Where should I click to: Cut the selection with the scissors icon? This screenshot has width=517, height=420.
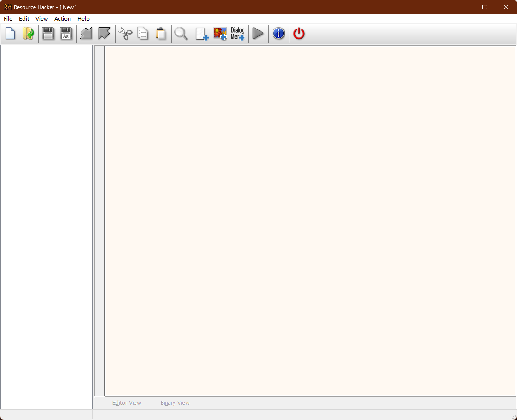coord(125,34)
